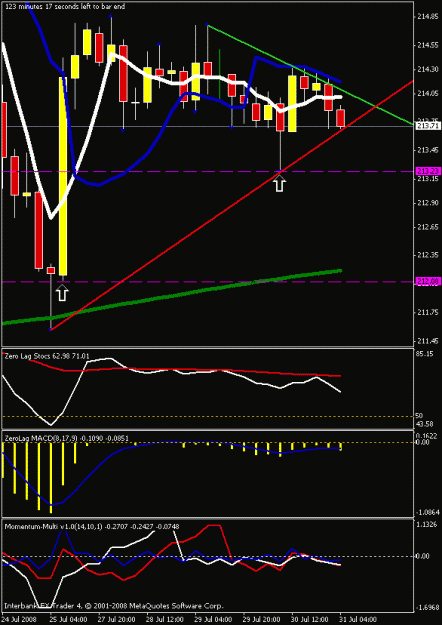Select the ZeroLag MACD(8,17,9) indicator label
Viewport: 442px width, 625px height.
(x=67, y=438)
